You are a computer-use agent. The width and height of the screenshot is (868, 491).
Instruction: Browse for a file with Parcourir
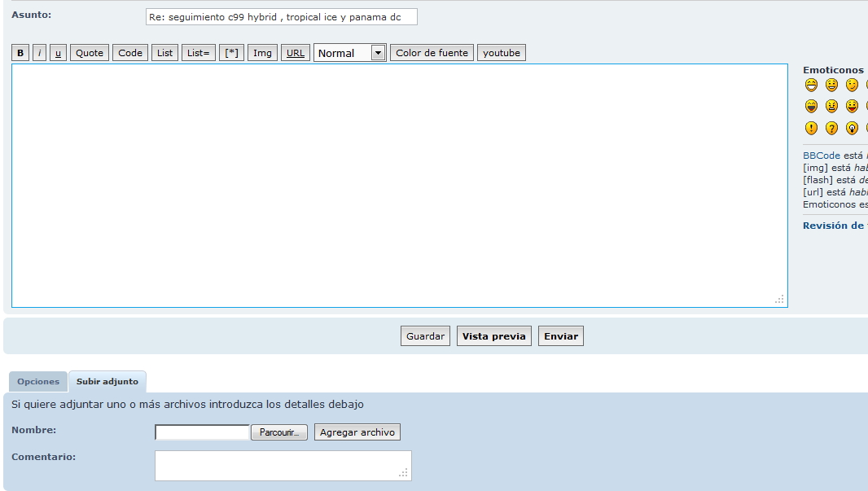pyautogui.click(x=279, y=432)
